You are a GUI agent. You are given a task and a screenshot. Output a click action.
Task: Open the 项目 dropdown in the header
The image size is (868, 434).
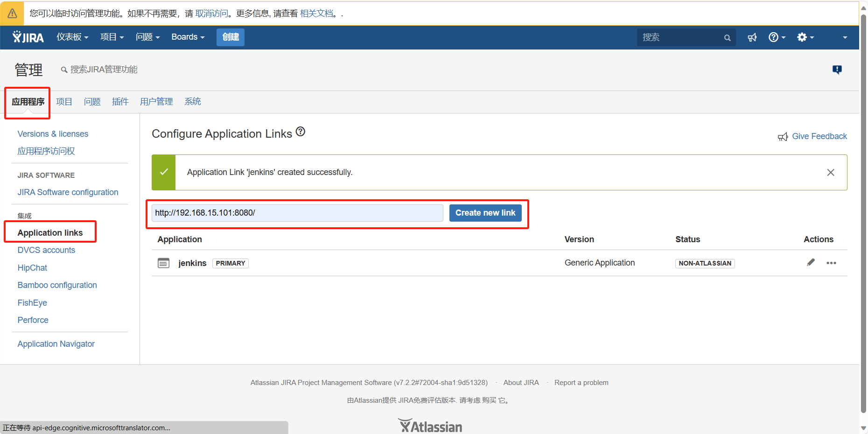click(x=112, y=37)
